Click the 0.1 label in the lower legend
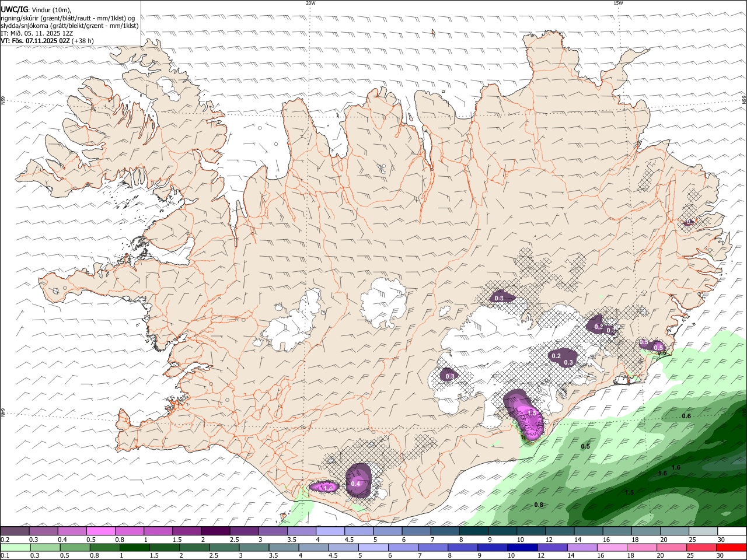 [5, 555]
